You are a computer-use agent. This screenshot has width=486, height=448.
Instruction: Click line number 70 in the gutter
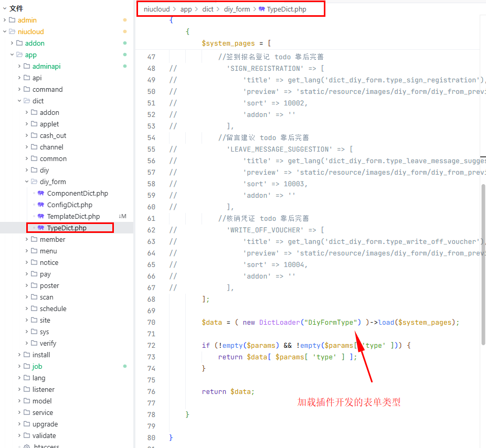[151, 323]
